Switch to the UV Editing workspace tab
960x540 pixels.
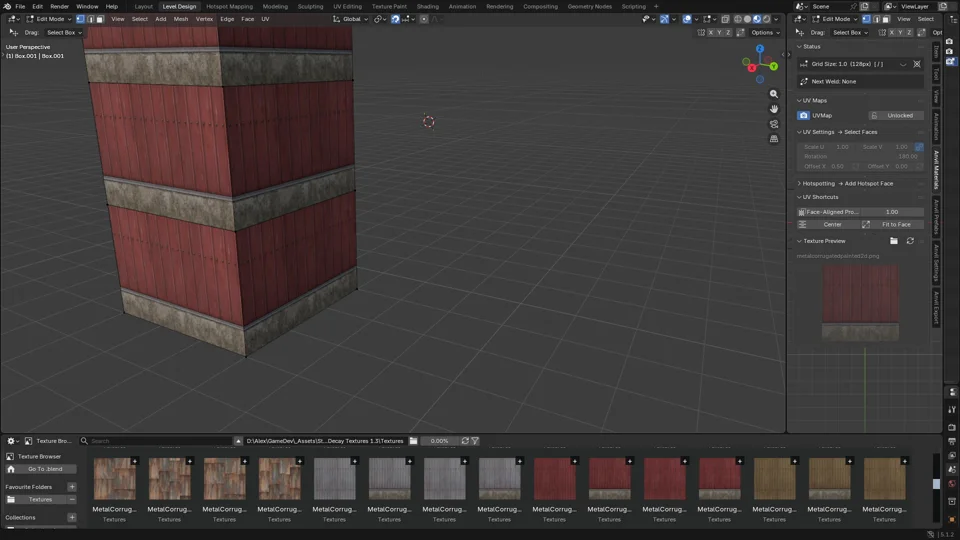(347, 6)
